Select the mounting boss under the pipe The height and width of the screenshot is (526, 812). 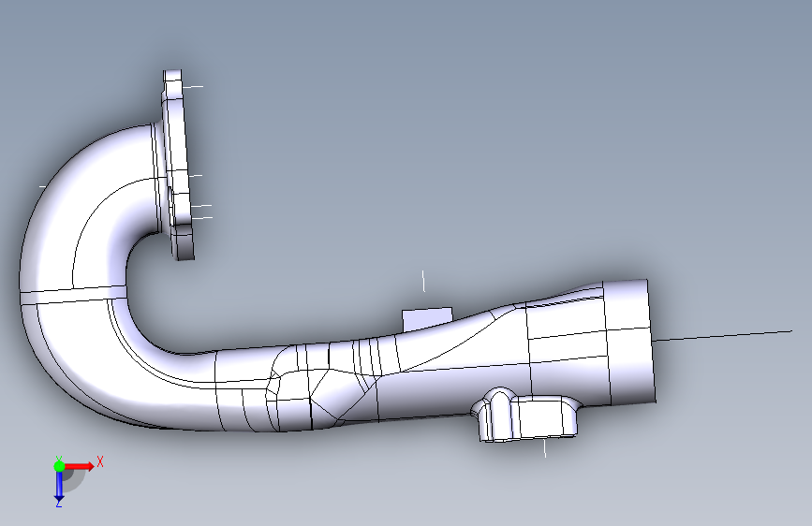pos(528,415)
